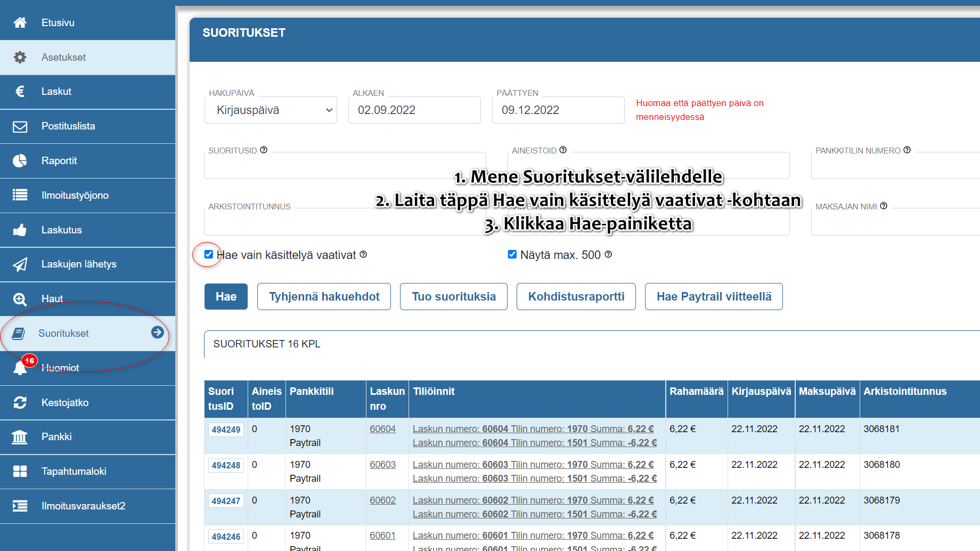Open invoice number link 60601
980x551 pixels.
coord(383,536)
